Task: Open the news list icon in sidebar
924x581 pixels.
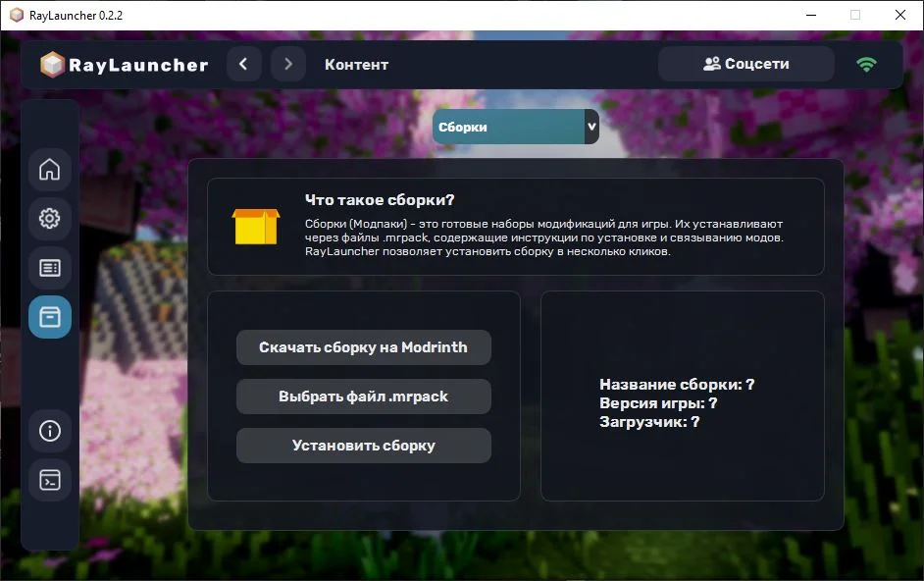Action: click(x=49, y=268)
